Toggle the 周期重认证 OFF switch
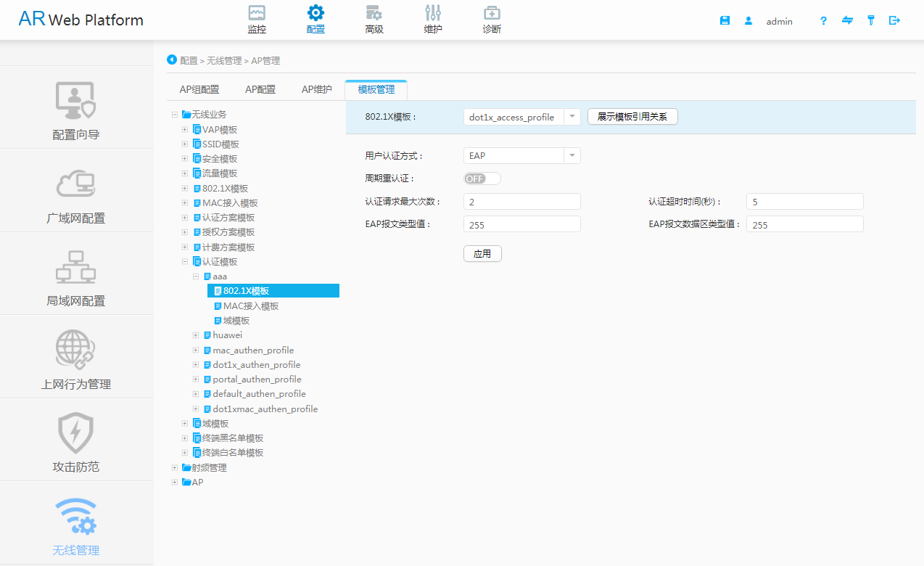Screen dimensions: 924x566 482,179
